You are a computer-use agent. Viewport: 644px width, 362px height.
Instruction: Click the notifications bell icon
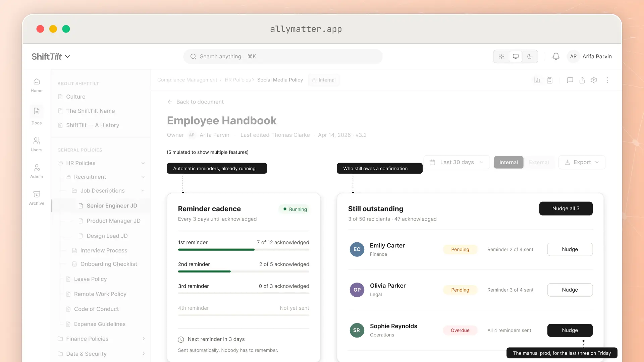click(x=556, y=56)
